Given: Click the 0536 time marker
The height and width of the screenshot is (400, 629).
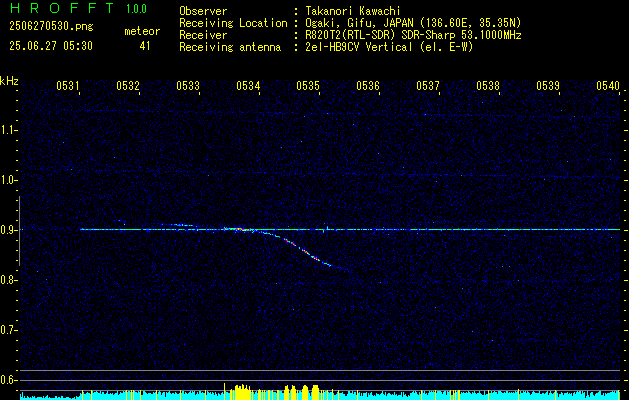Looking at the screenshot, I should [x=368, y=86].
